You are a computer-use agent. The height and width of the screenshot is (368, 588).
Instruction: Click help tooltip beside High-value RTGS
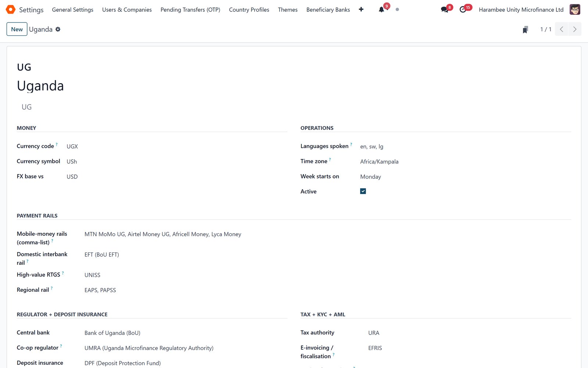coord(63,273)
